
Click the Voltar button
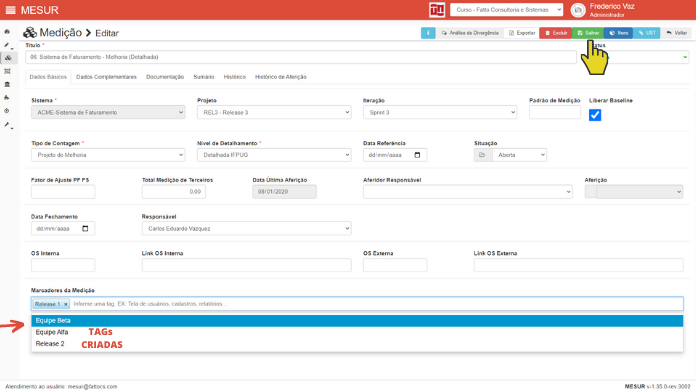pyautogui.click(x=676, y=33)
